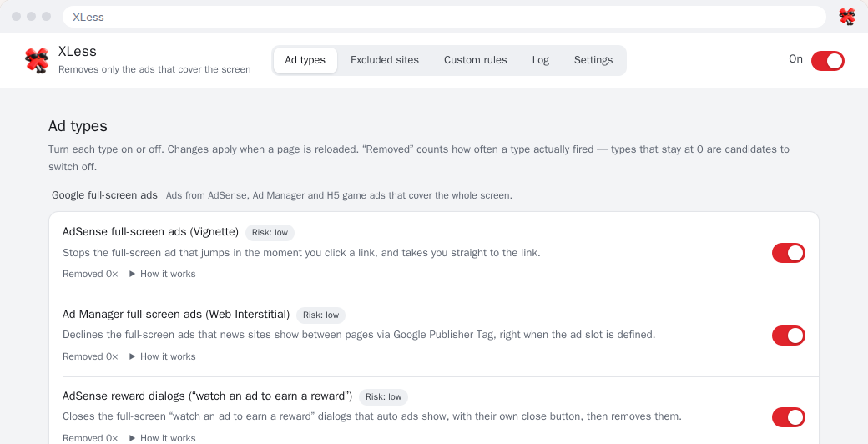Expand How it works under Ad Manager Web Interstitial
The width and height of the screenshot is (868, 444).
(x=162, y=356)
